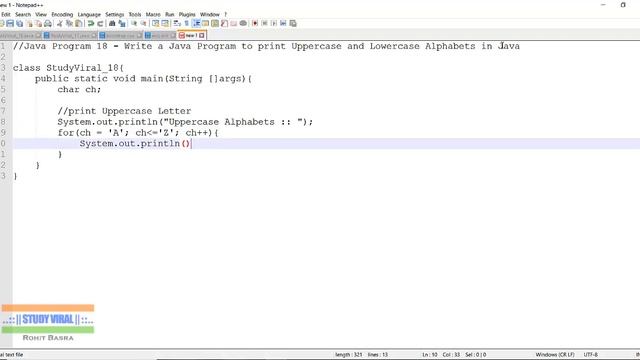
Task: Click the 'class StudyViral_18{' line
Action: click(x=68, y=68)
